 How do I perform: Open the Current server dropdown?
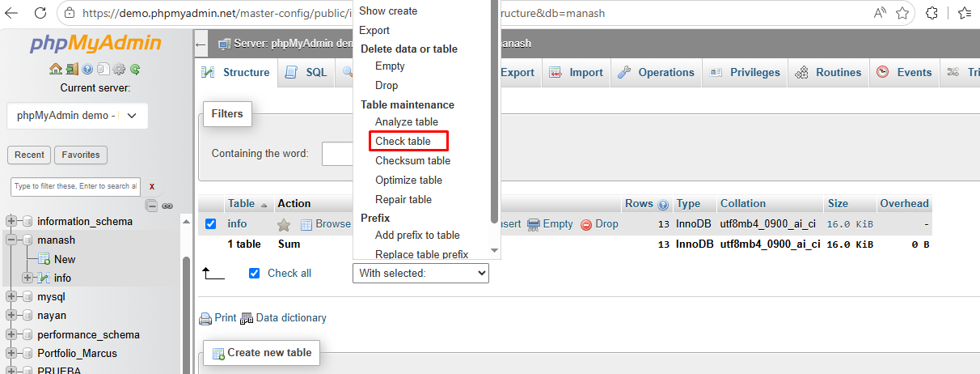[x=78, y=116]
